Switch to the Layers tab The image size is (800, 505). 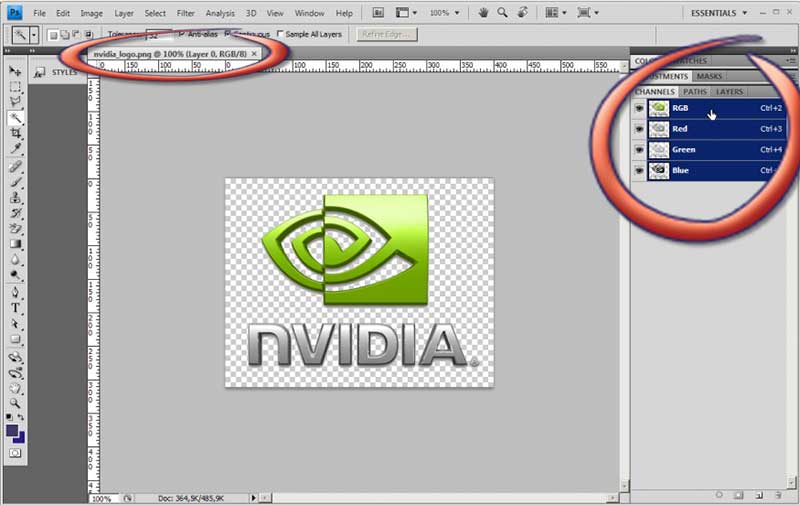pos(729,92)
